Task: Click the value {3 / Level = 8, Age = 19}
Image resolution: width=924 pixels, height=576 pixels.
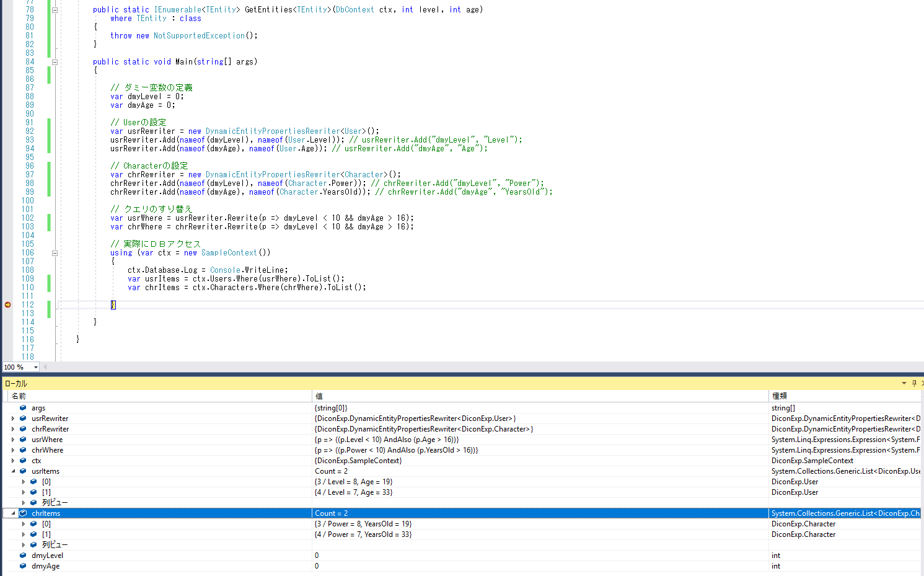Action: tap(353, 482)
